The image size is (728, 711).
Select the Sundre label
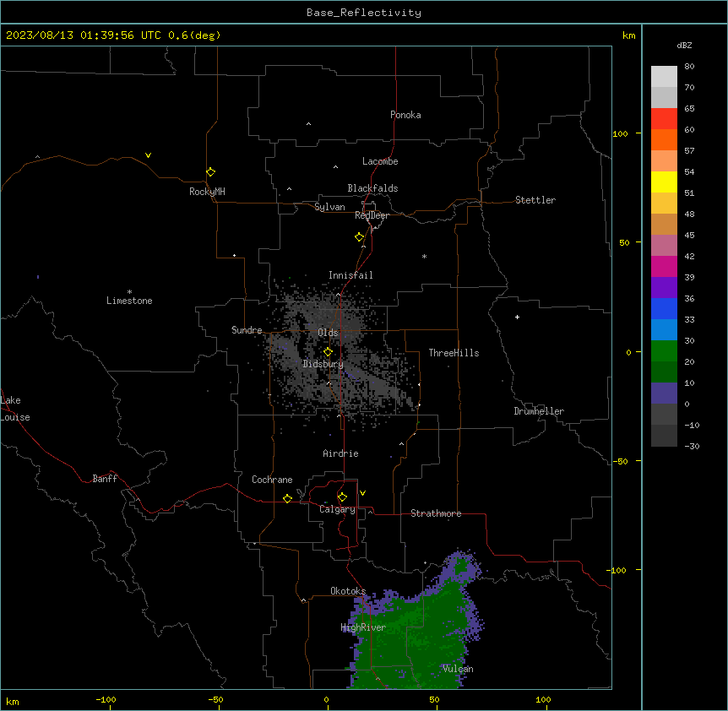247,330
